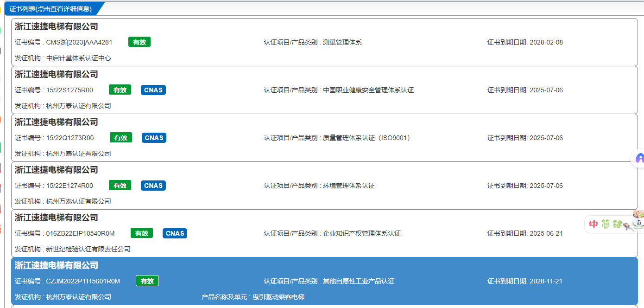This screenshot has height=308, width=644.
Task: Select the 证书列表 header tab
Action: (51, 9)
